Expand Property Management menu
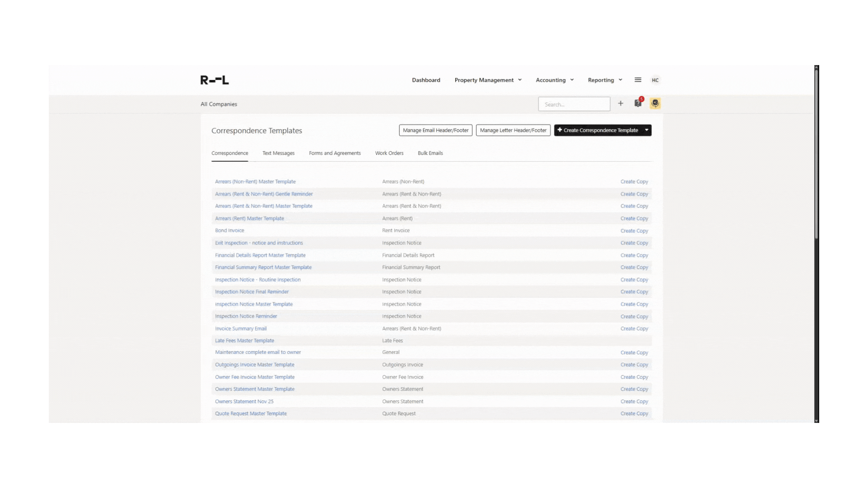This screenshot has height=488, width=868. tap(488, 80)
